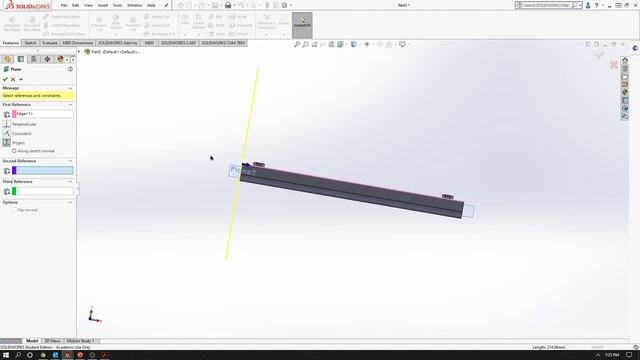Cancel the Plane with the red X

[13, 79]
